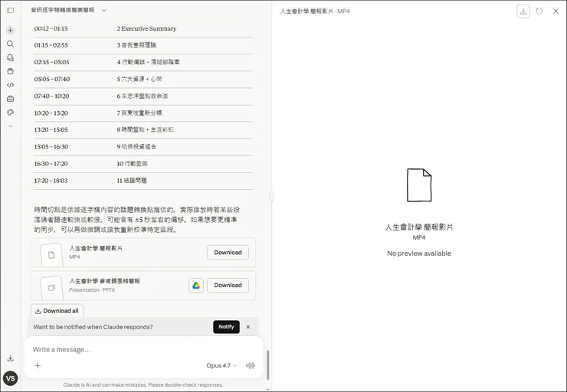The image size is (567, 392).
Task: Select the time cell '15:05 - 16:30'
Action: (x=51, y=147)
